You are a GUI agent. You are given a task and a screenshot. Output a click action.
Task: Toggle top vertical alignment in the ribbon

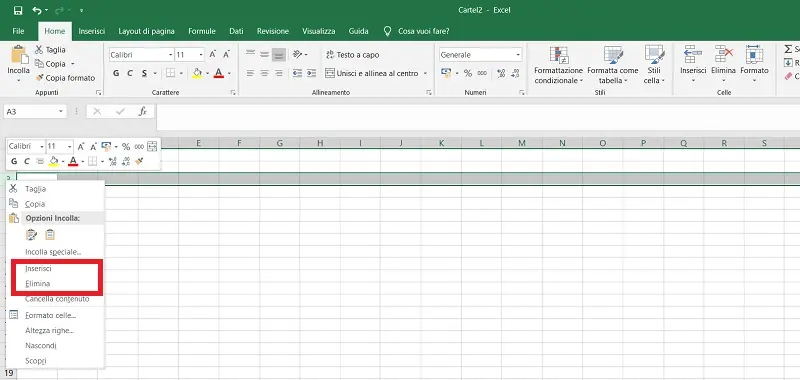(250, 54)
